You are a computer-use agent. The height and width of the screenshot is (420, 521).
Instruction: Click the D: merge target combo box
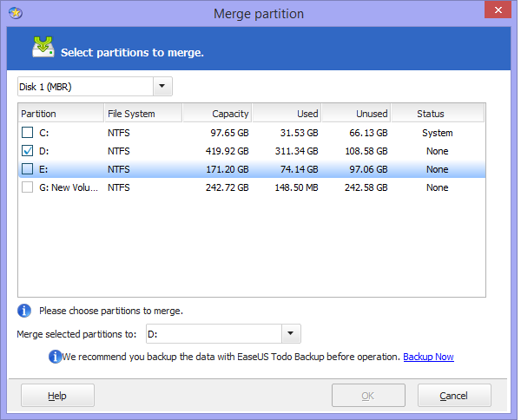coord(223,334)
